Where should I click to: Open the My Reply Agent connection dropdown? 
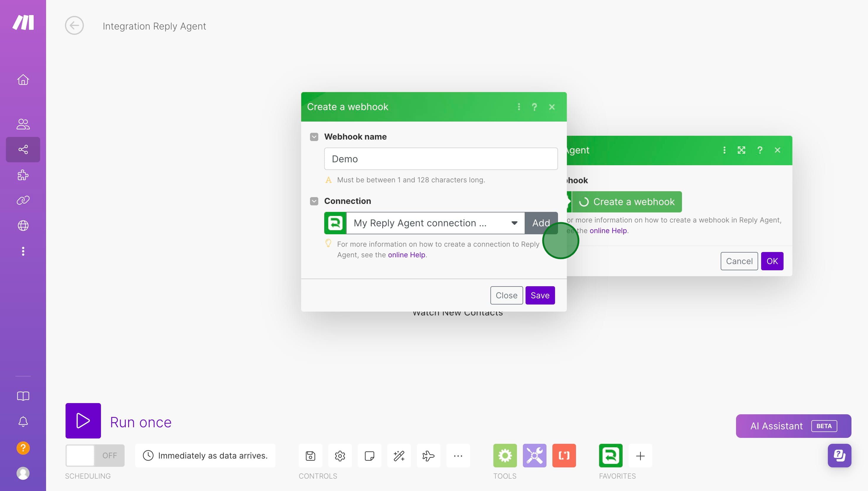tap(435, 223)
